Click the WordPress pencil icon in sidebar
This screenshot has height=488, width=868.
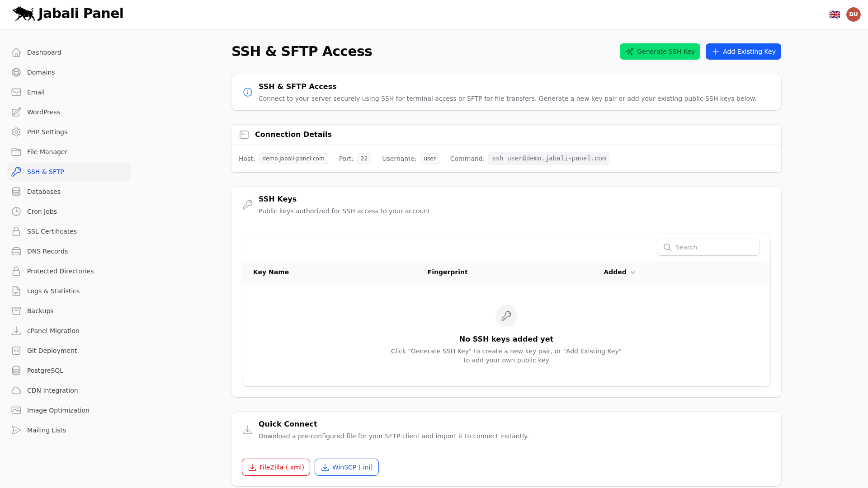pyautogui.click(x=16, y=112)
